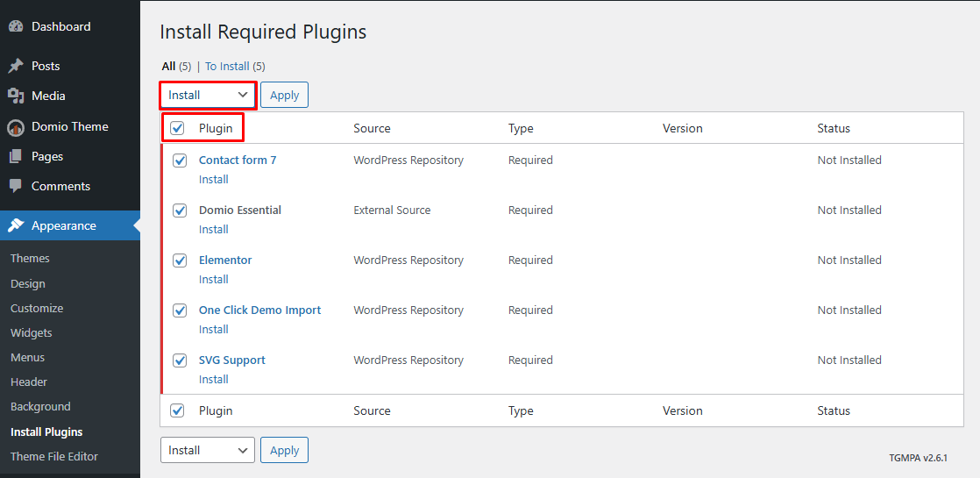This screenshot has width=980, height=478.
Task: Show the All plugins filter
Action: pyautogui.click(x=169, y=67)
